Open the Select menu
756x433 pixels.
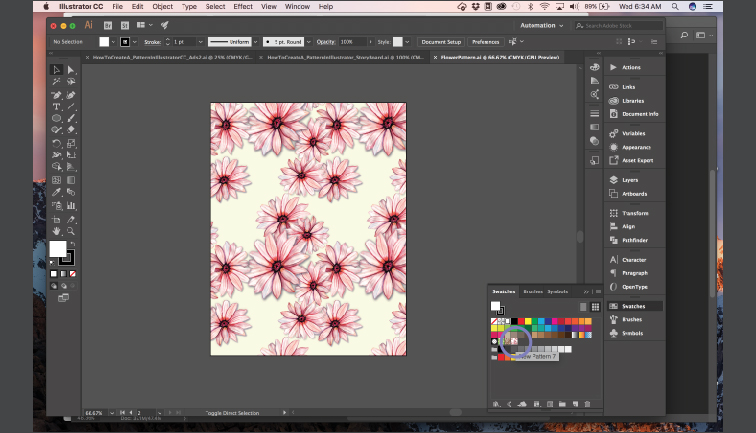tap(215, 7)
